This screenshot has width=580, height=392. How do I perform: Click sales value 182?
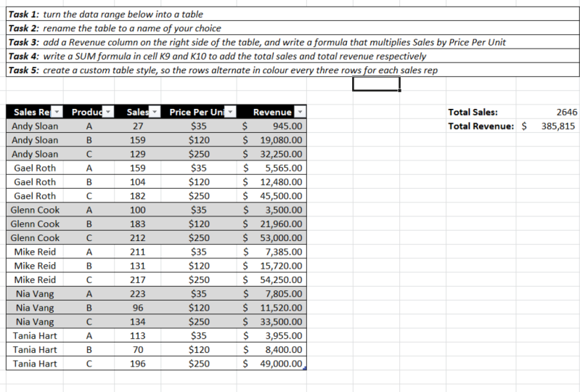point(138,196)
